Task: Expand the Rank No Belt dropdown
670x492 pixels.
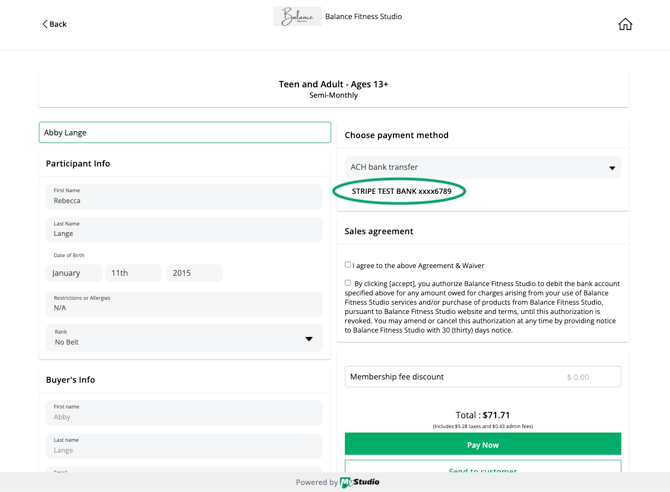Action: pyautogui.click(x=184, y=338)
